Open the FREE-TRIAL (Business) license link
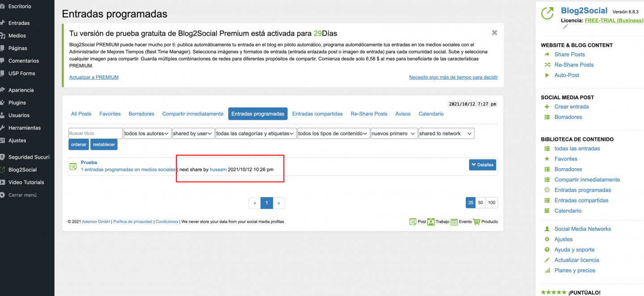The height and width of the screenshot is (296, 644). coord(614,21)
